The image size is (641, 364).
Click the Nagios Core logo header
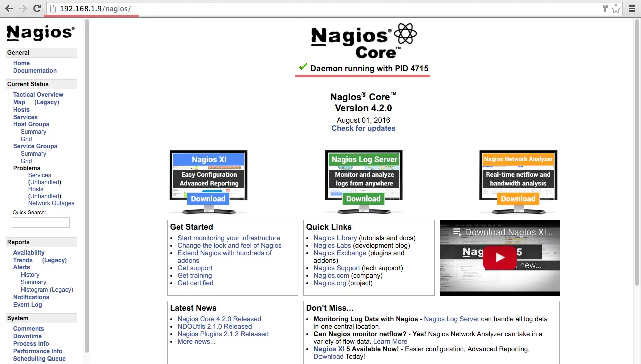(364, 41)
